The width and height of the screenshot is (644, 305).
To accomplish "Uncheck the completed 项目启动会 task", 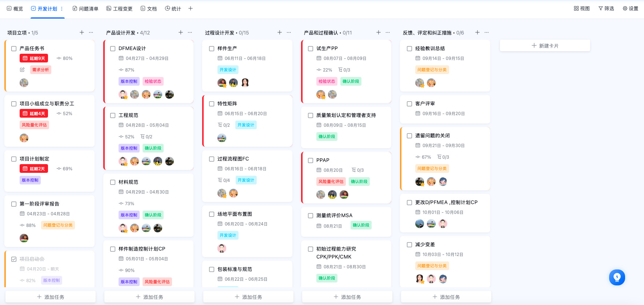I will coord(14,259).
